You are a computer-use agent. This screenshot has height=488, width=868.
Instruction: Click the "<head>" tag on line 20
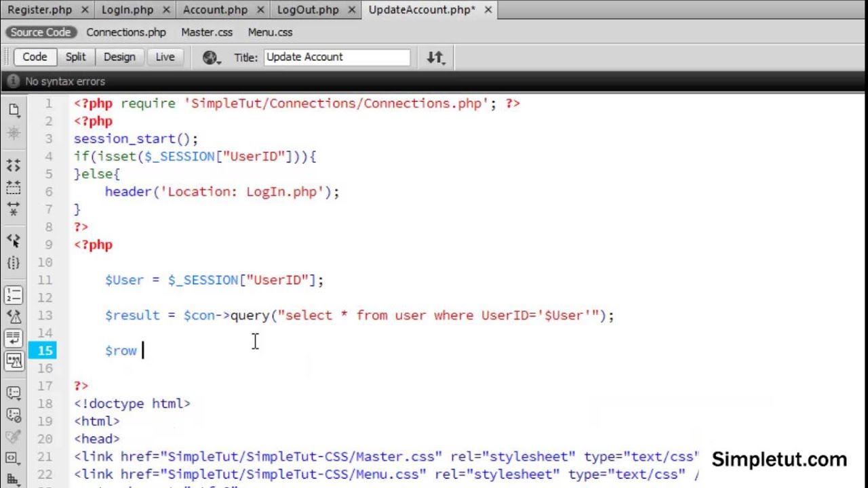97,439
